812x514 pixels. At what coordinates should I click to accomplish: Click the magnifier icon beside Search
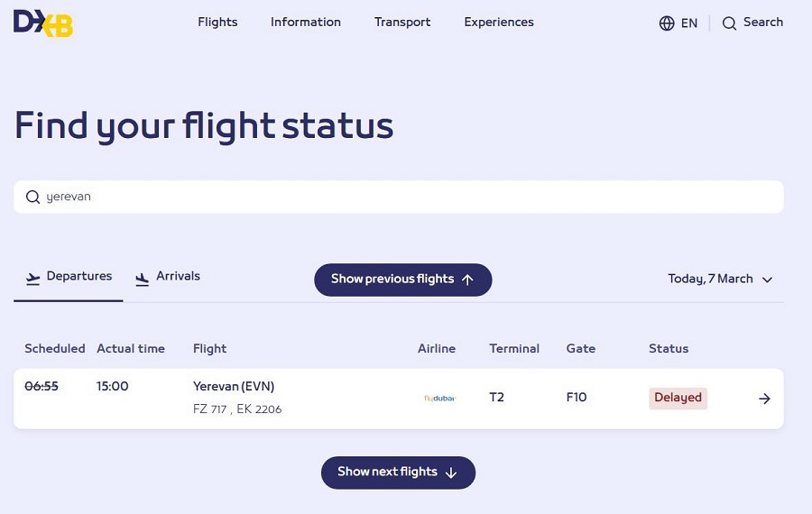tap(729, 23)
